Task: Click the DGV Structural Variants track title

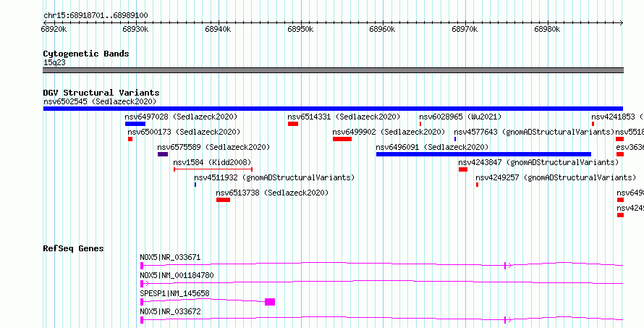Action: coord(101,93)
